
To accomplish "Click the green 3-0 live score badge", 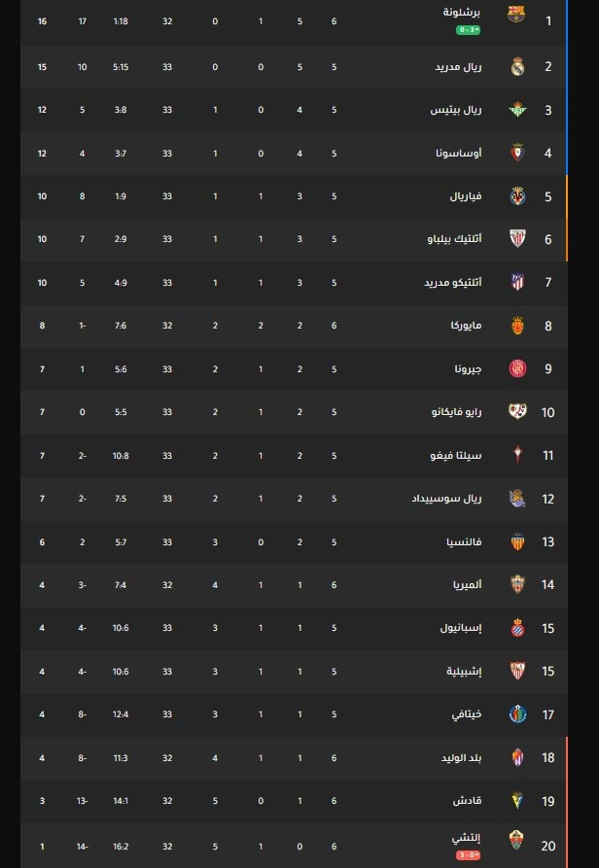I will [468, 30].
